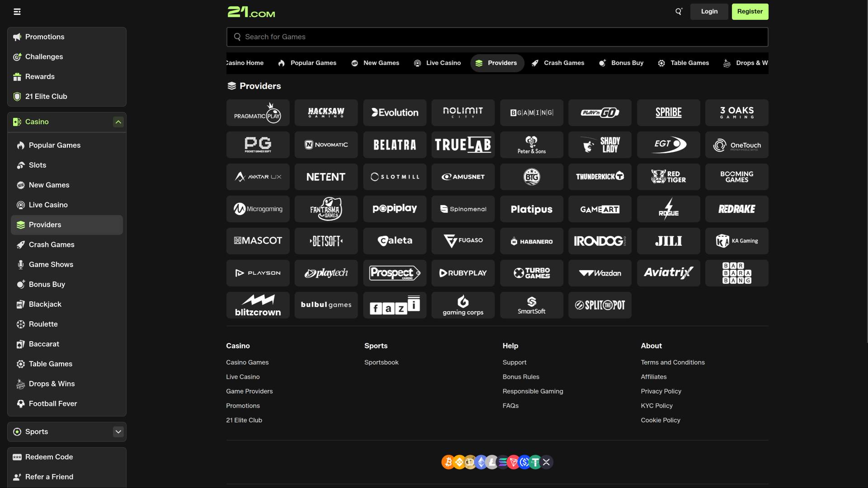This screenshot has width=868, height=488.
Task: Open the Bonus Buy tab
Action: click(621, 63)
